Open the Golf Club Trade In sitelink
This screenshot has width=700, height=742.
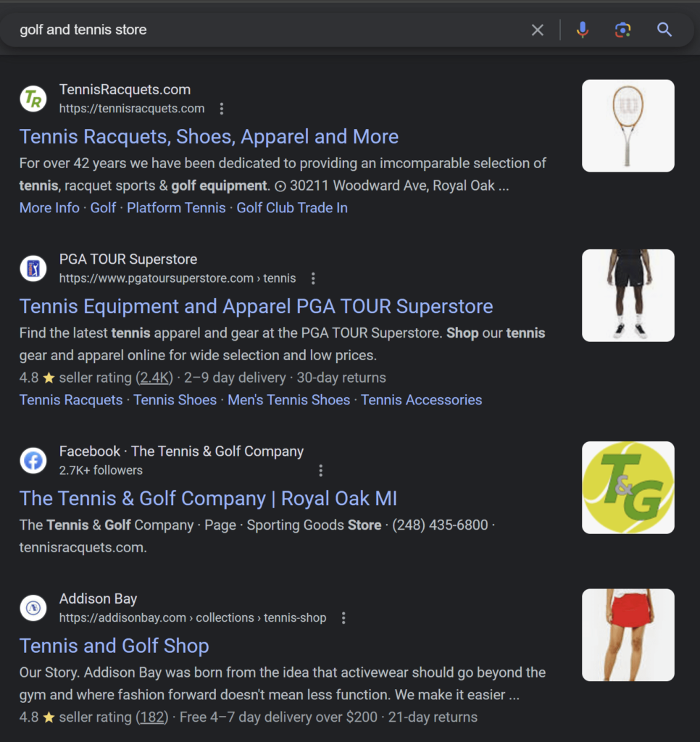tap(292, 208)
